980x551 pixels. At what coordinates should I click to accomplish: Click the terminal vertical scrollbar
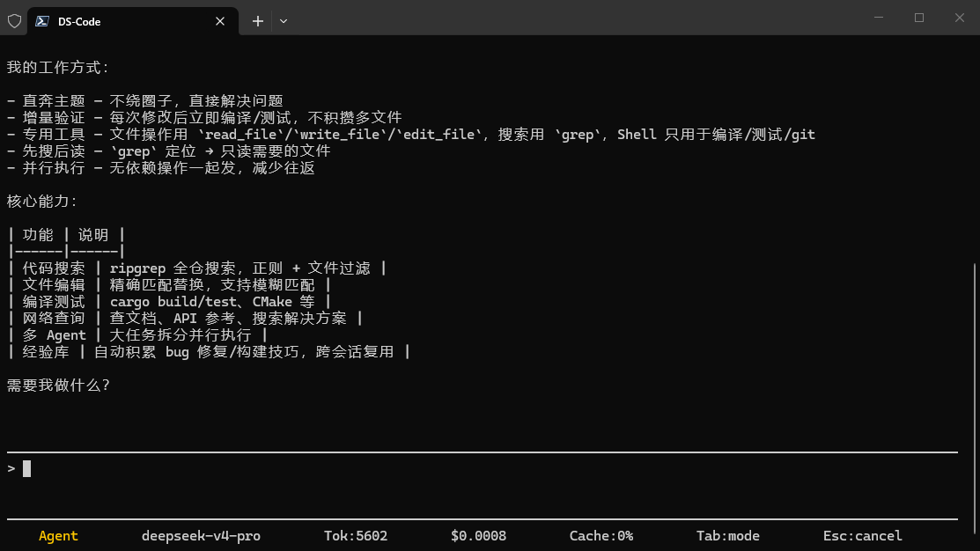coord(976,400)
